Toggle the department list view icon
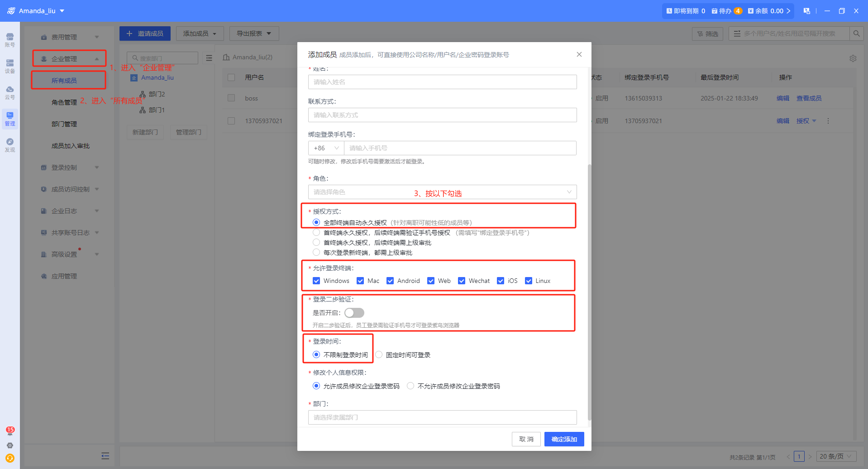Image resolution: width=868 pixels, height=469 pixels. 209,58
